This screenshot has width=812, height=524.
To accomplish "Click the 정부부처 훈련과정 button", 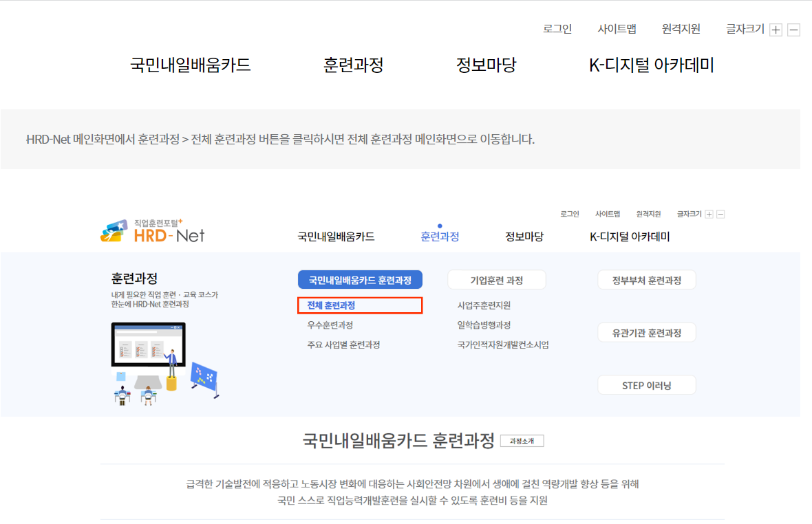I will (646, 279).
